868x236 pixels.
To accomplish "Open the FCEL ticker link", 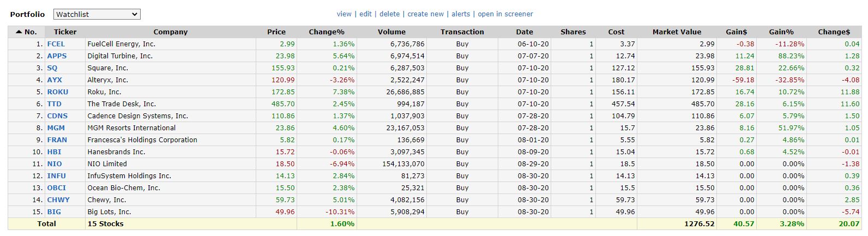I will click(56, 44).
